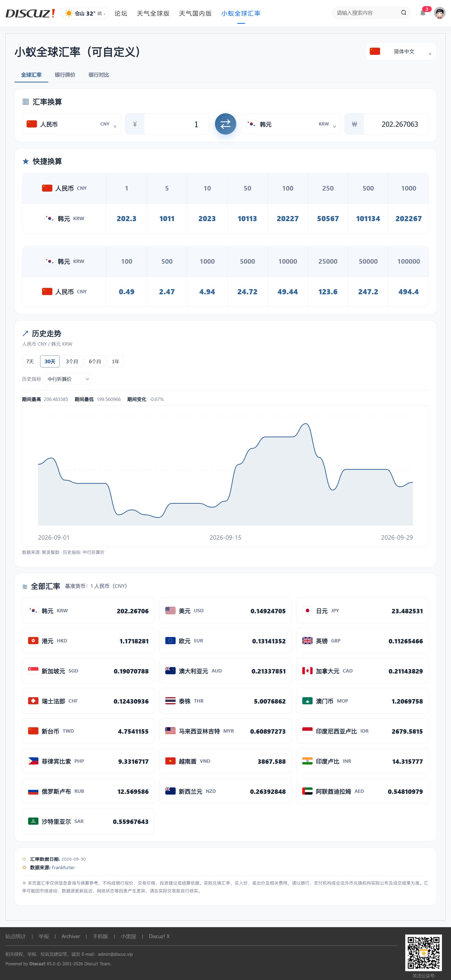
Task: Select the 6个月 time range
Action: (95, 361)
